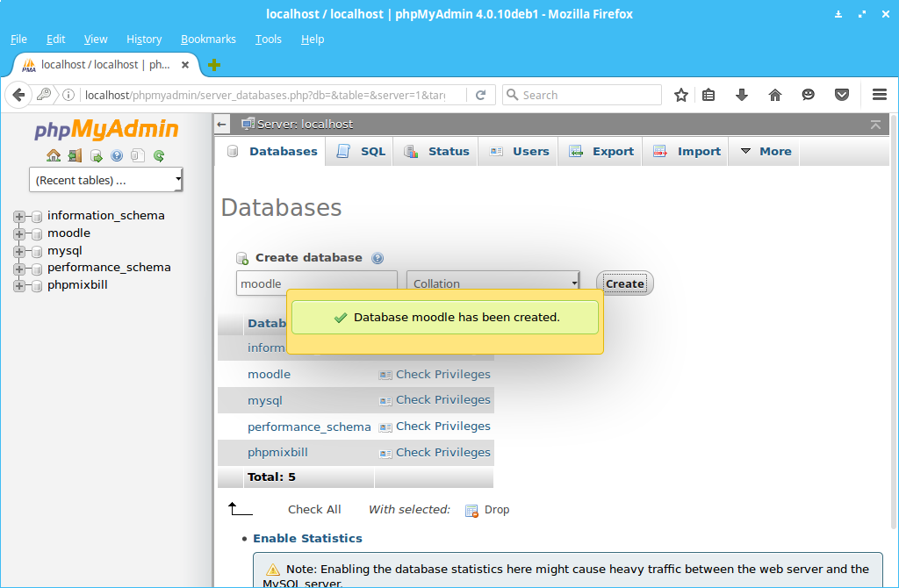This screenshot has height=588, width=899.
Task: Open the performance_schema link in table
Action: pos(309,427)
